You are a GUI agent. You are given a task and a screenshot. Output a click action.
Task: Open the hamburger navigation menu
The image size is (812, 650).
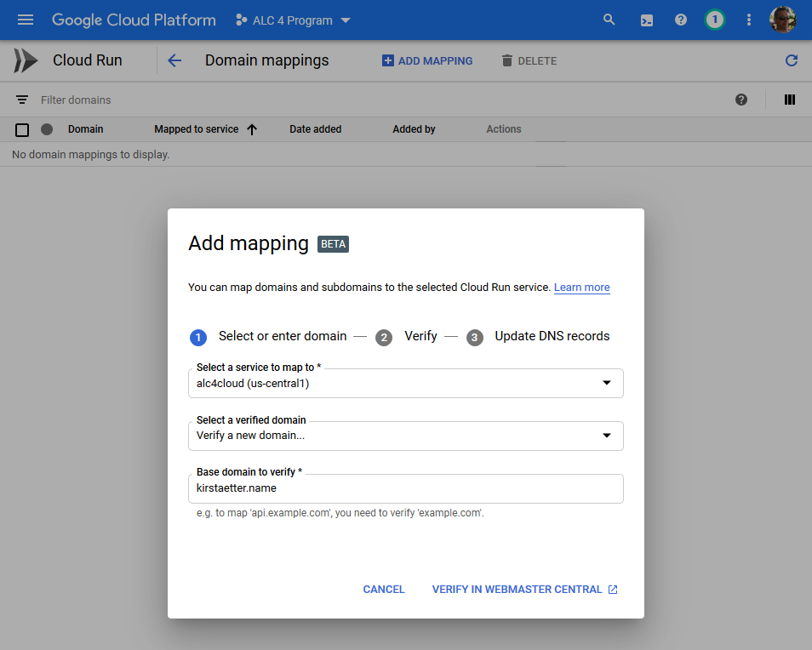tap(26, 20)
